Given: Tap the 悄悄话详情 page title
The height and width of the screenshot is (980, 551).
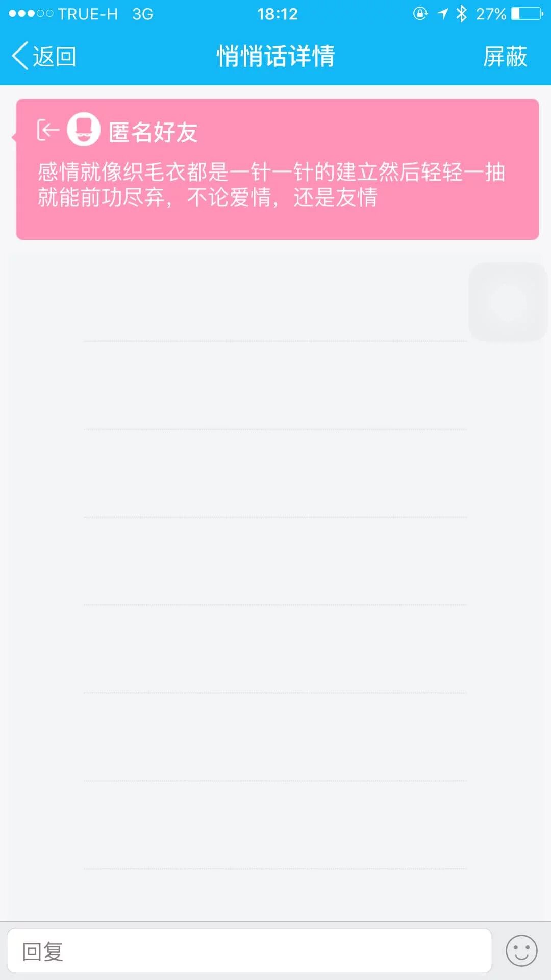Looking at the screenshot, I should pos(275,56).
